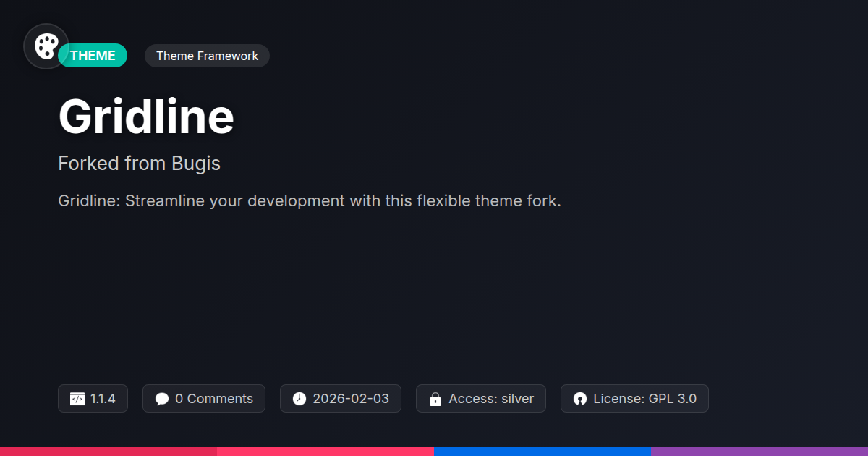The image size is (868, 456).
Task: Click the clock icon beside 2026-02-03
Action: point(299,399)
